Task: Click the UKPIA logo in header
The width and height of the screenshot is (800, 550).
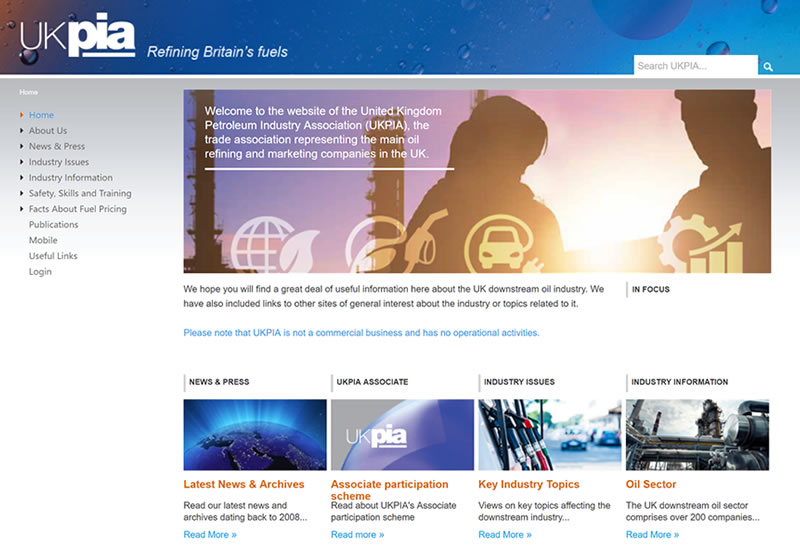Action: click(x=78, y=35)
